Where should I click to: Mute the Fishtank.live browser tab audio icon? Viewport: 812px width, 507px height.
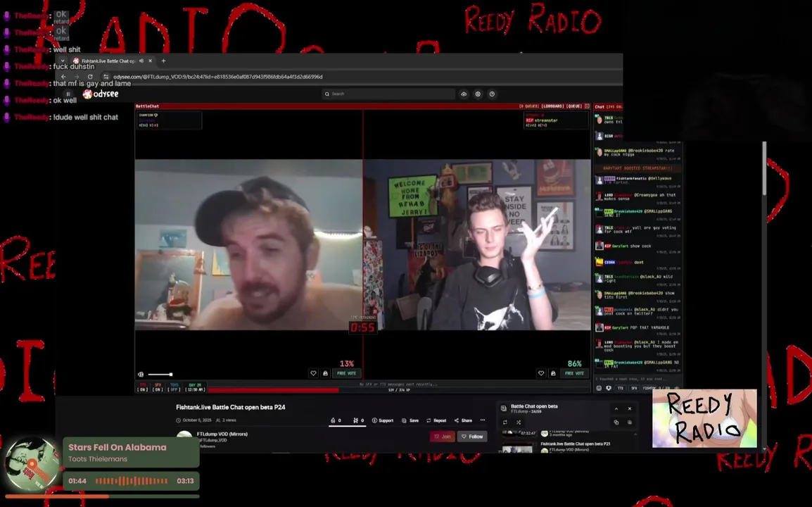[x=141, y=61]
